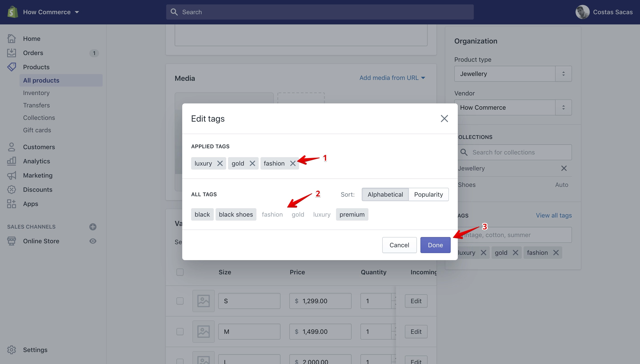Screen dimensions: 640x364
Task: Go to Home in the sidebar
Action: coord(32,38)
